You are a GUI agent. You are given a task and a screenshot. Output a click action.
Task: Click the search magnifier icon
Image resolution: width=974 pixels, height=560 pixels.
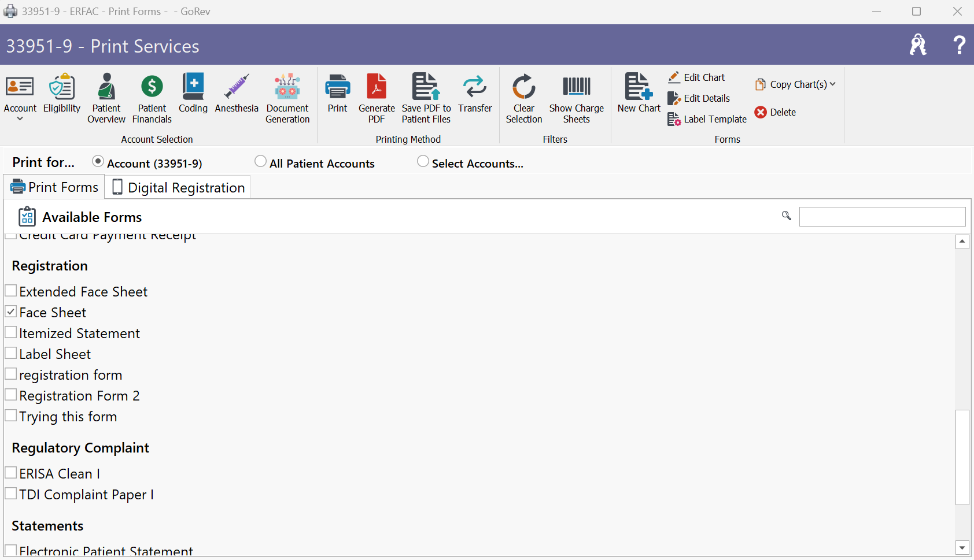pyautogui.click(x=787, y=216)
